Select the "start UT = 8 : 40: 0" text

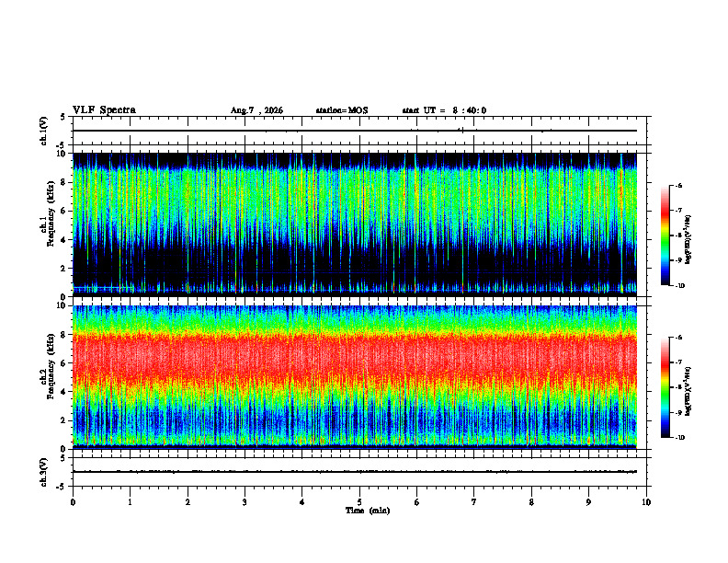tap(444, 110)
